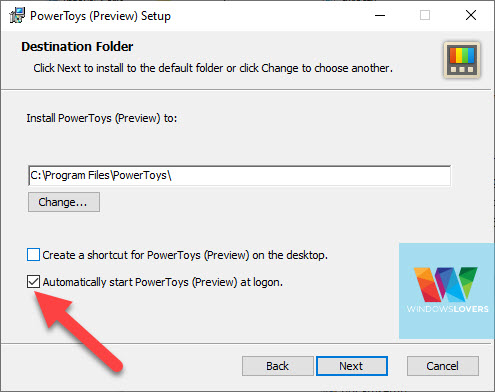
Task: Minimize the PowerToys Setup window
Action: [380, 15]
